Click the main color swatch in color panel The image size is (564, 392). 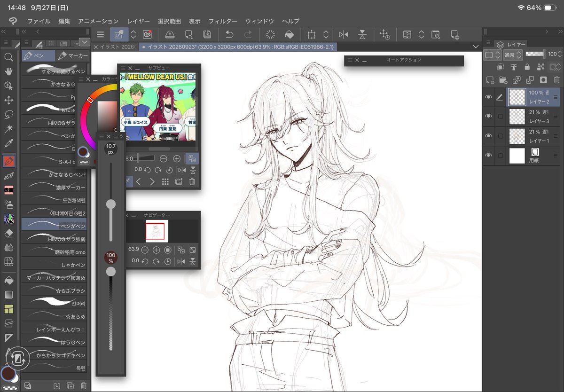[83, 151]
